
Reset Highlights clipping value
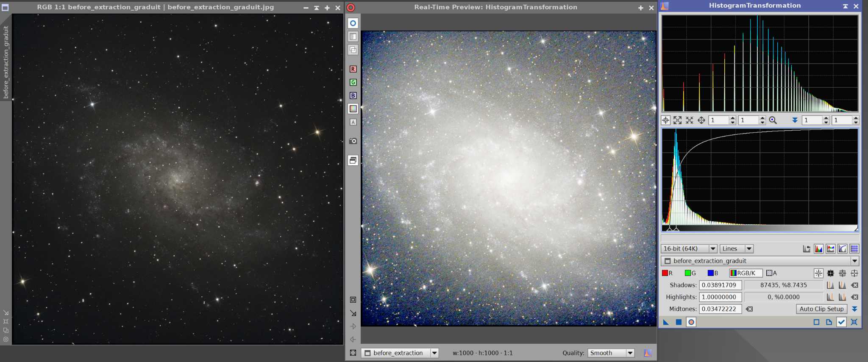pyautogui.click(x=854, y=297)
